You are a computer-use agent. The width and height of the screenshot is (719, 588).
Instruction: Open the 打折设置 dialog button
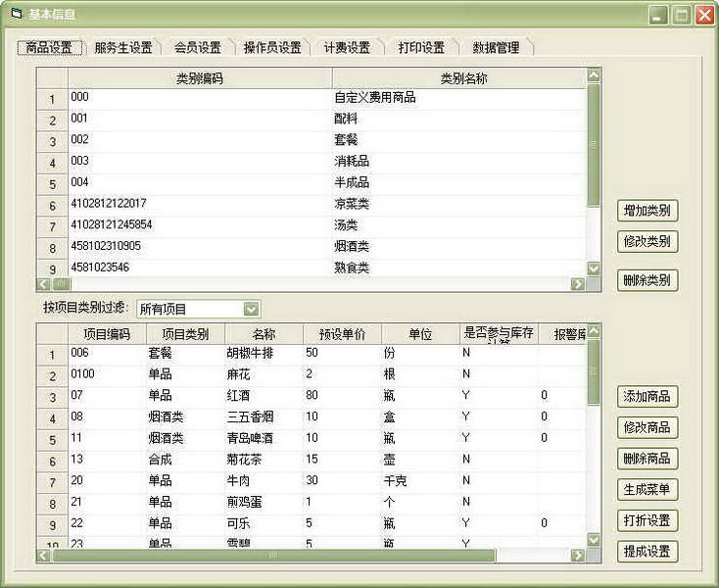pos(647,520)
